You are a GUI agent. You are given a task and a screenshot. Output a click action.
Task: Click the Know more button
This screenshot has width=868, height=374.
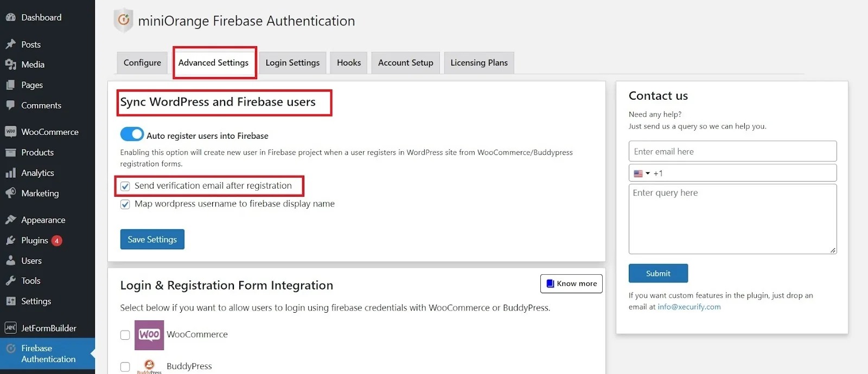click(x=571, y=283)
